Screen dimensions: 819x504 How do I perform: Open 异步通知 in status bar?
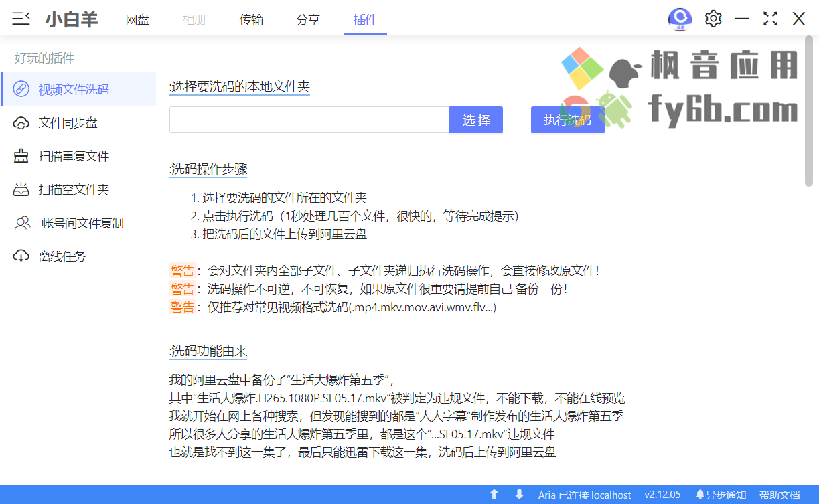(721, 495)
